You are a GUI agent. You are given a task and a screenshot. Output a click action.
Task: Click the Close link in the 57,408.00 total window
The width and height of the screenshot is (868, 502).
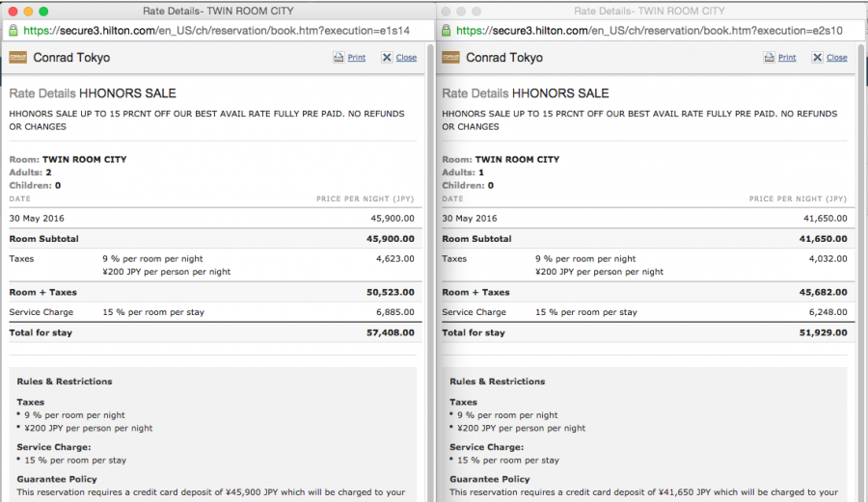coord(406,58)
